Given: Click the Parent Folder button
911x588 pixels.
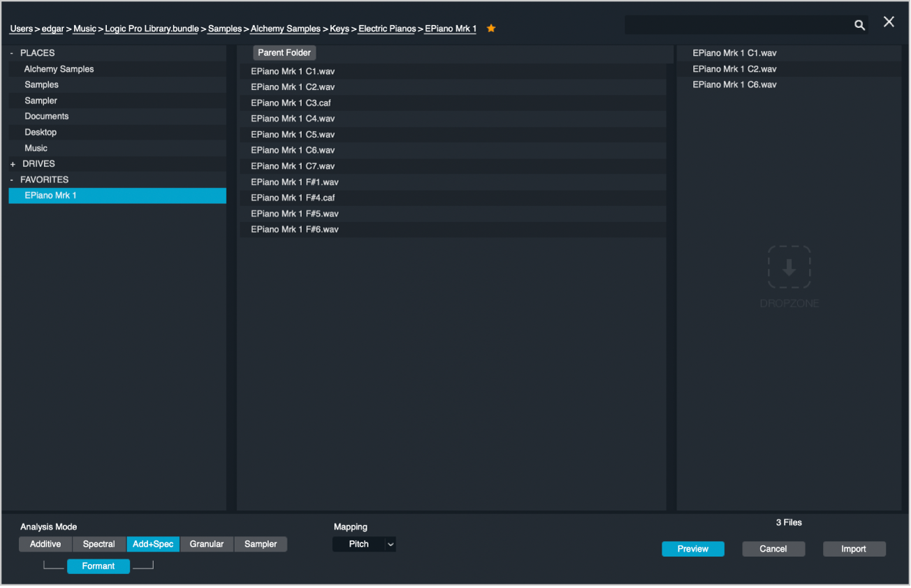Looking at the screenshot, I should point(284,53).
